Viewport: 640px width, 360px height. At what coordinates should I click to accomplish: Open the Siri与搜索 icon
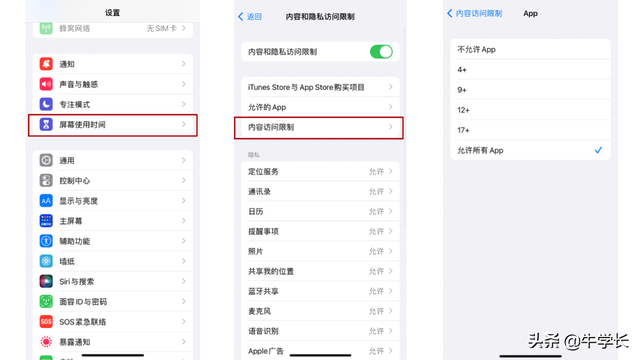tap(46, 282)
